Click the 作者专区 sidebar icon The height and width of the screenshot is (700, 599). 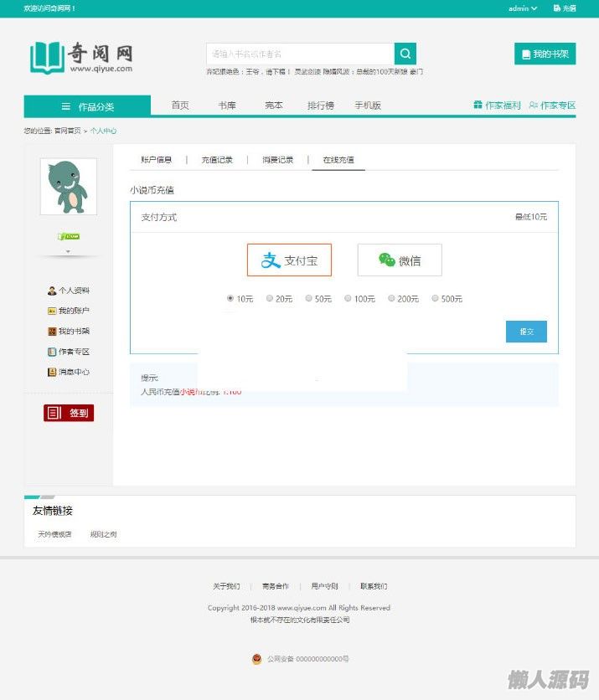(52, 352)
